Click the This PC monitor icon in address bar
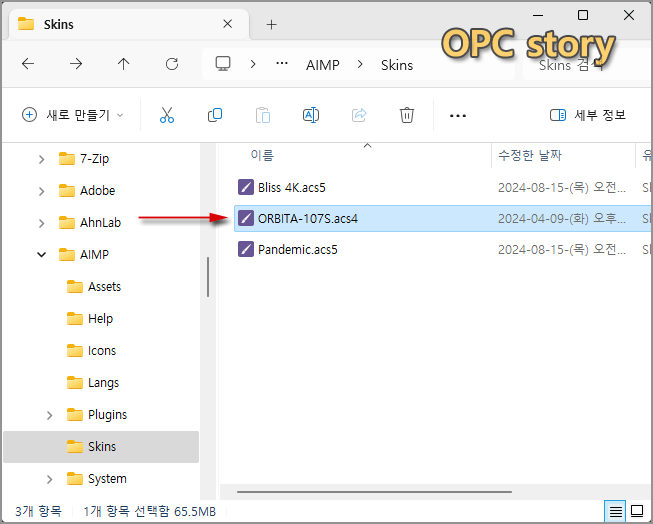 223,64
